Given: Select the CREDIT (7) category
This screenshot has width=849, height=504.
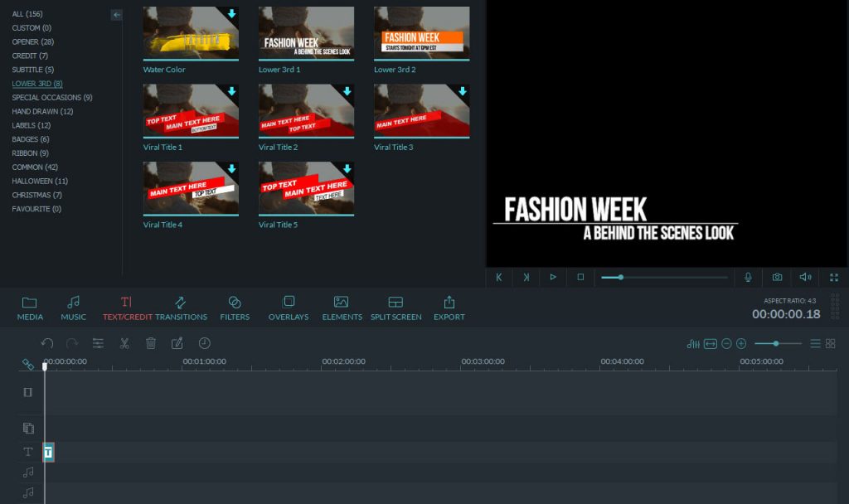Looking at the screenshot, I should pos(30,56).
